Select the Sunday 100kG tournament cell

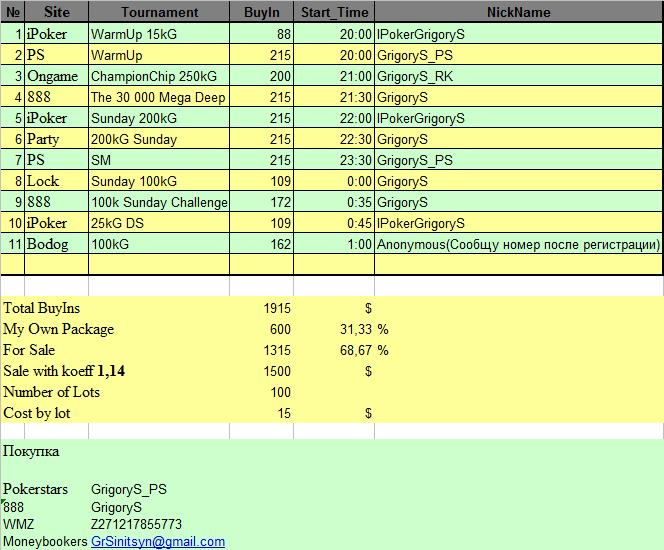pyautogui.click(x=159, y=181)
